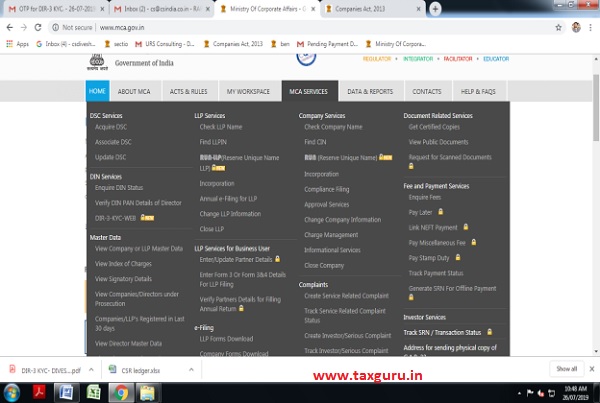Click Windows Start orb

pos(12,393)
